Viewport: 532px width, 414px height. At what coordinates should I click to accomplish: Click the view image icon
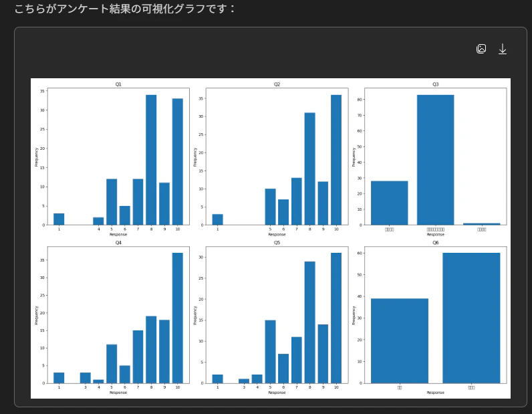point(481,49)
